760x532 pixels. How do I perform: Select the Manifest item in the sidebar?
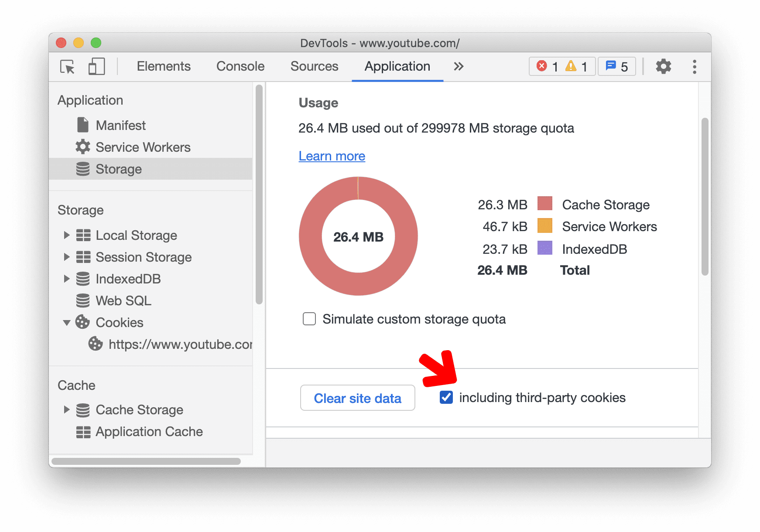point(120,125)
